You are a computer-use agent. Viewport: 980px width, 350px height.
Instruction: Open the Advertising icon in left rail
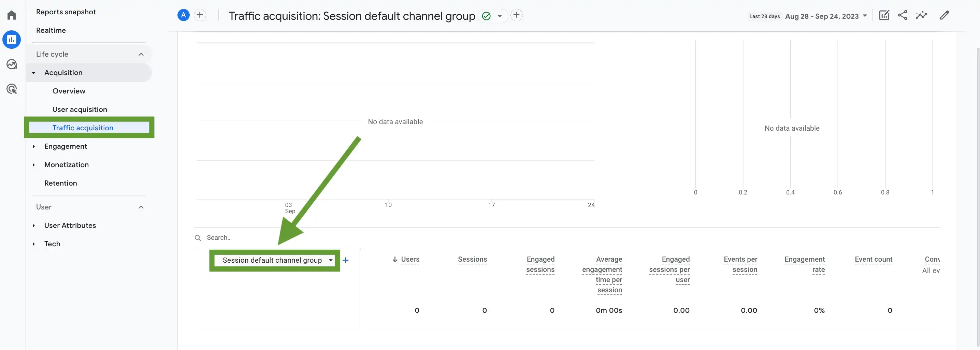pyautogui.click(x=12, y=89)
